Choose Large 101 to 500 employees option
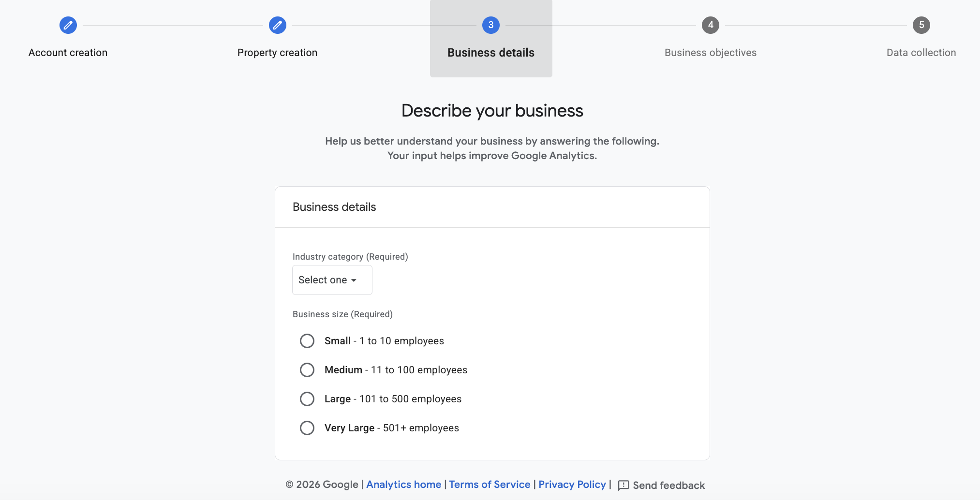This screenshot has width=980, height=500. (307, 399)
